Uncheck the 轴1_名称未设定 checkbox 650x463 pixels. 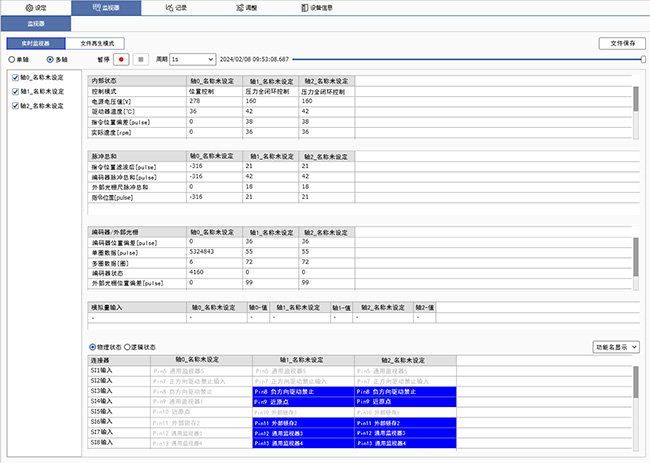13,91
